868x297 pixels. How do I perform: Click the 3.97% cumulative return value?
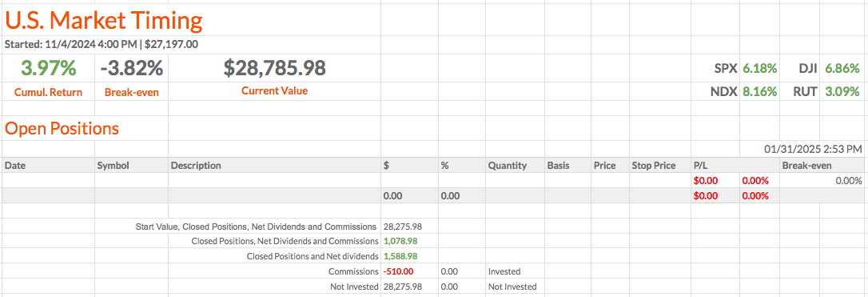tap(48, 68)
